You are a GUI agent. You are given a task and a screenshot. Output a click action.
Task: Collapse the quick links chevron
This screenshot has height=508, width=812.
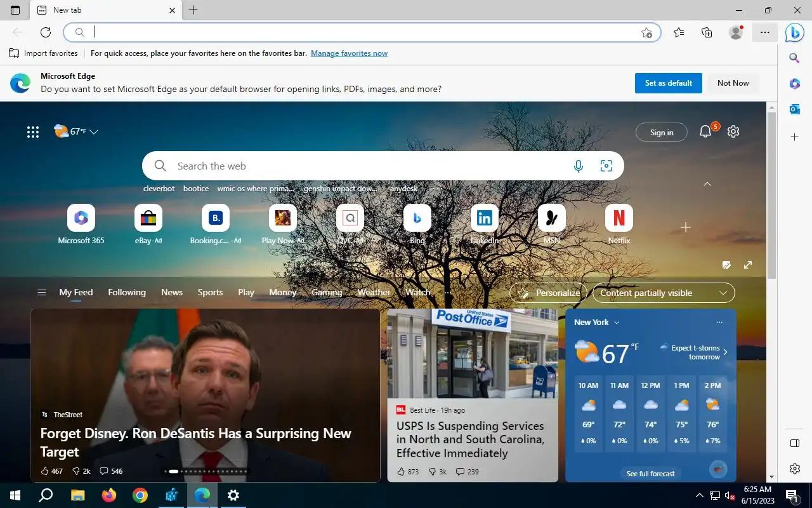coord(707,184)
